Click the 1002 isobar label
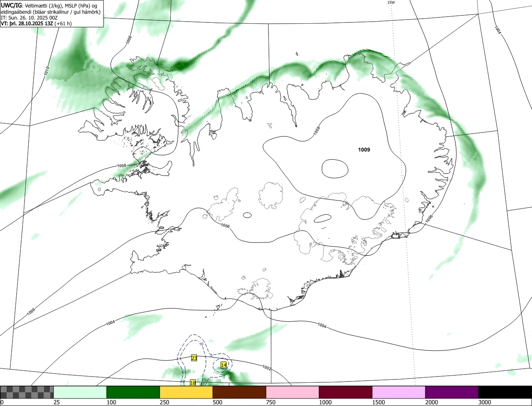532x406 pixels. pos(267,367)
